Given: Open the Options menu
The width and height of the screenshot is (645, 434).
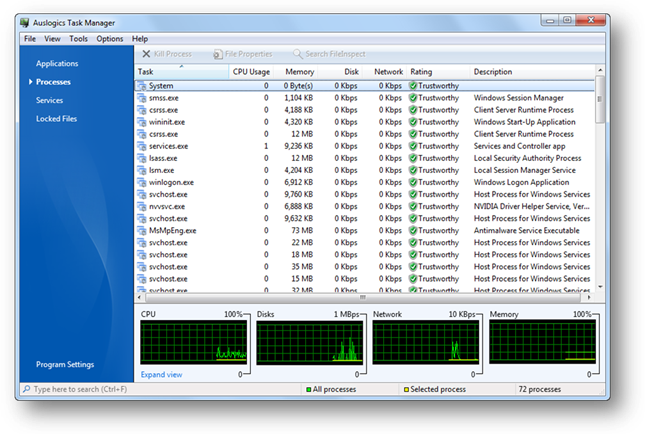Looking at the screenshot, I should [110, 38].
